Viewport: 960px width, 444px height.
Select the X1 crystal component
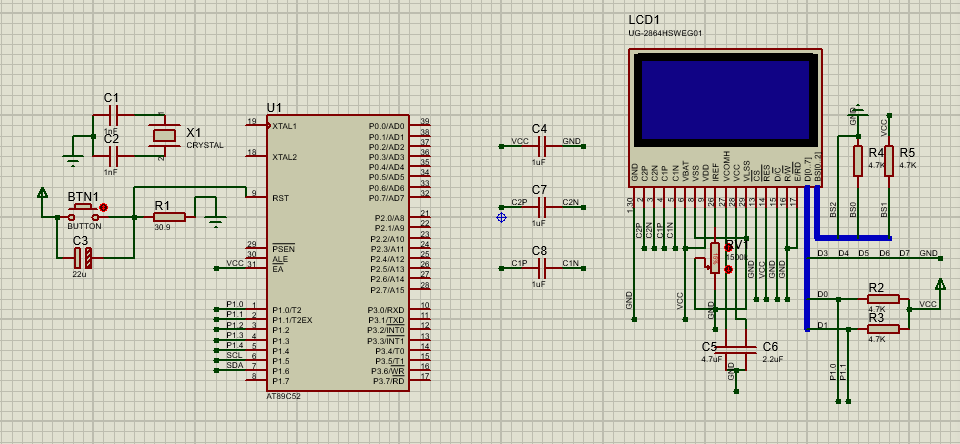coord(163,135)
